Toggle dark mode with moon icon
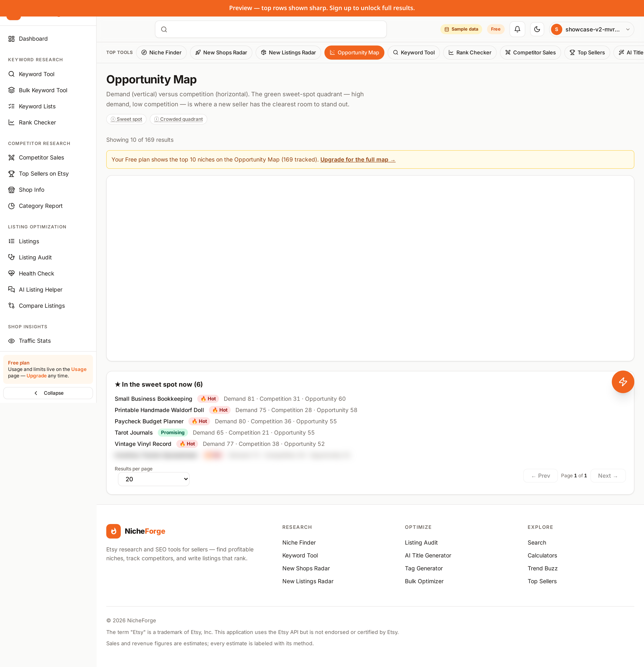Viewport: 644px width, 667px height. (x=537, y=29)
